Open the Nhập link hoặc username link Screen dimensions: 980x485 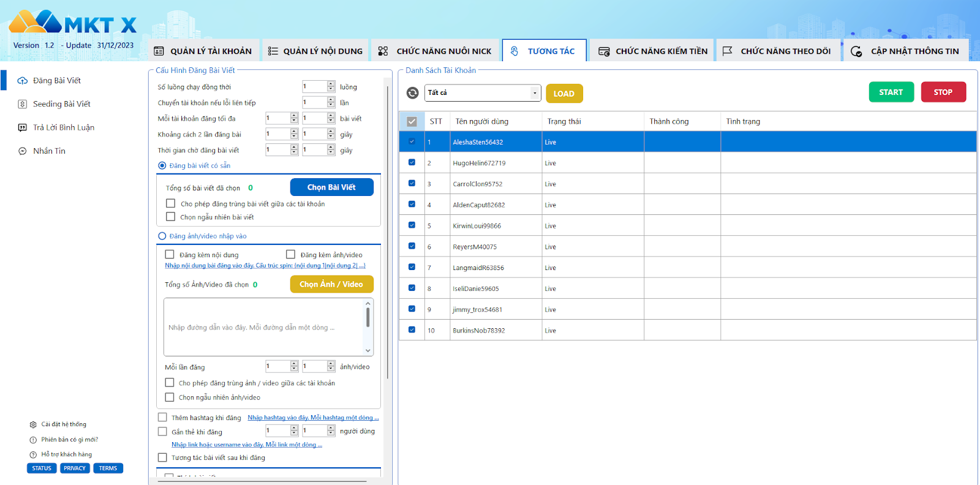pyautogui.click(x=247, y=445)
